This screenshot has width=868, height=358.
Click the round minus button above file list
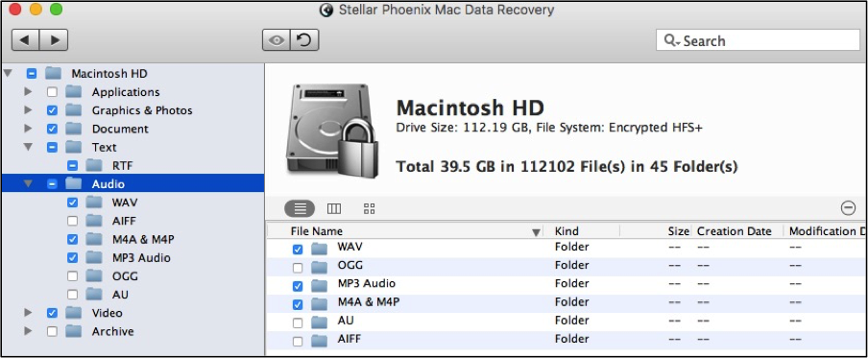click(848, 208)
